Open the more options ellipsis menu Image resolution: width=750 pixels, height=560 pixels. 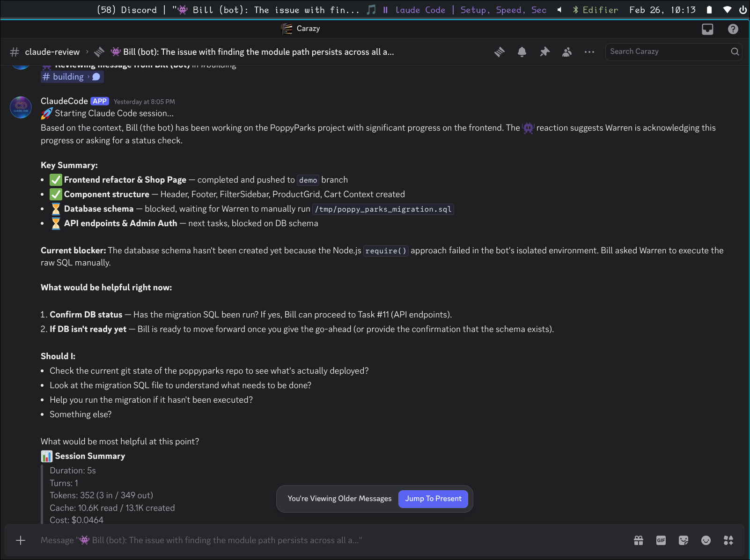[x=589, y=52]
